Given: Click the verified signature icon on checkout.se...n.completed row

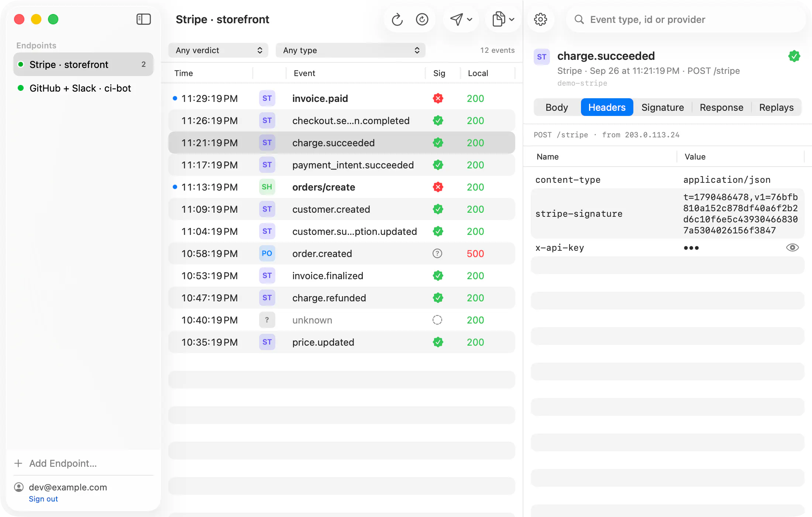Looking at the screenshot, I should pos(438,120).
